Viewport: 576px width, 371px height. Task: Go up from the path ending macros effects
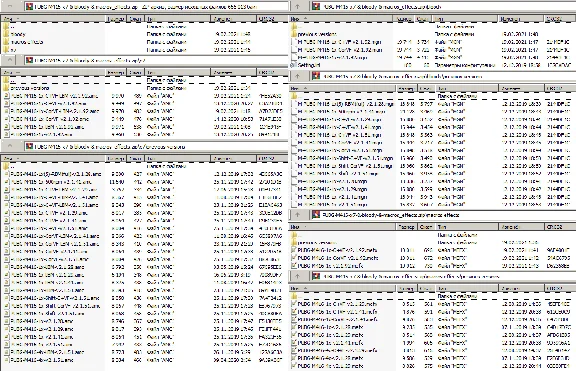[298, 215]
